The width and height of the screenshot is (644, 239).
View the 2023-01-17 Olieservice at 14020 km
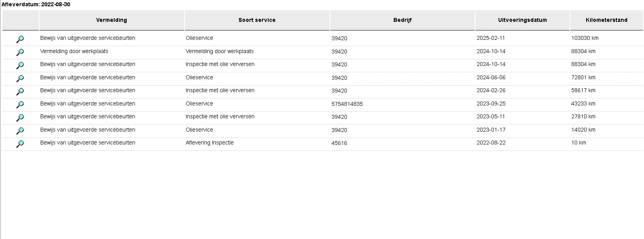pyautogui.click(x=20, y=130)
